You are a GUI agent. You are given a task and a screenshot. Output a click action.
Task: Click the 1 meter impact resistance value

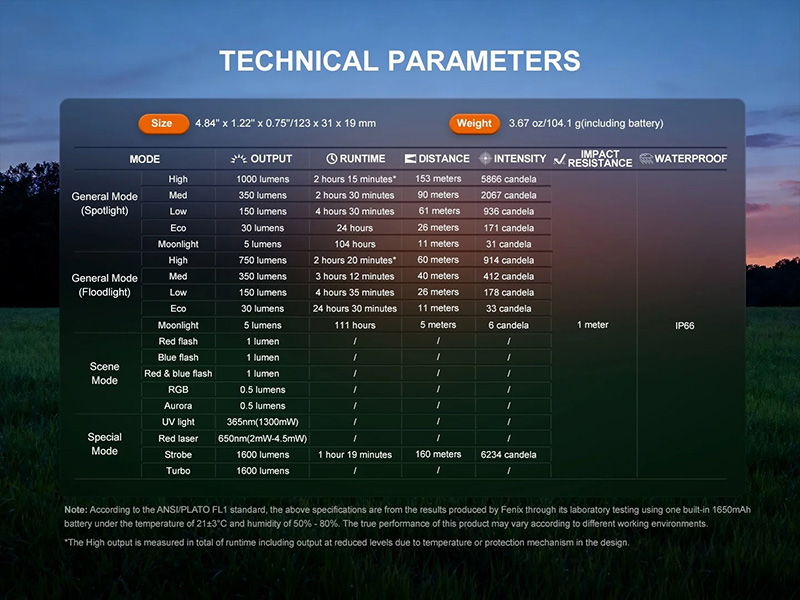(x=593, y=325)
